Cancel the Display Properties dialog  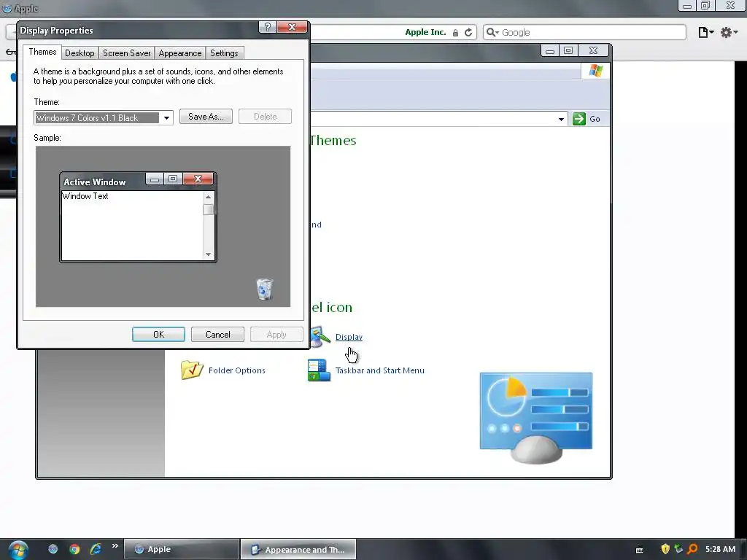pos(217,334)
